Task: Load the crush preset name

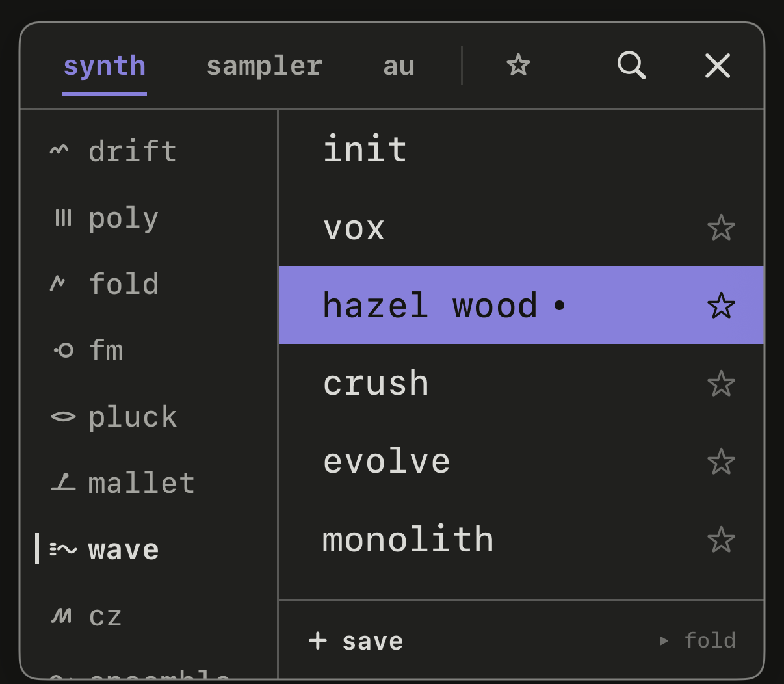Action: [376, 384]
